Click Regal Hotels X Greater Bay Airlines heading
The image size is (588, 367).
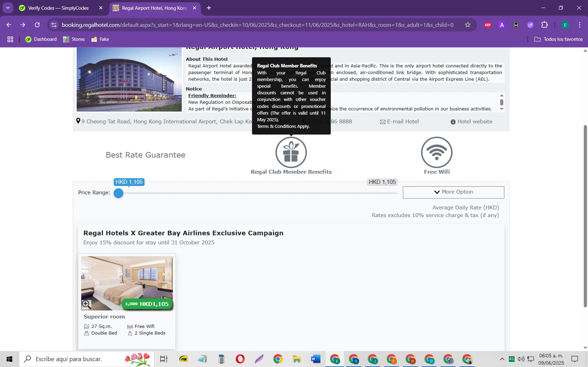pyautogui.click(x=183, y=233)
